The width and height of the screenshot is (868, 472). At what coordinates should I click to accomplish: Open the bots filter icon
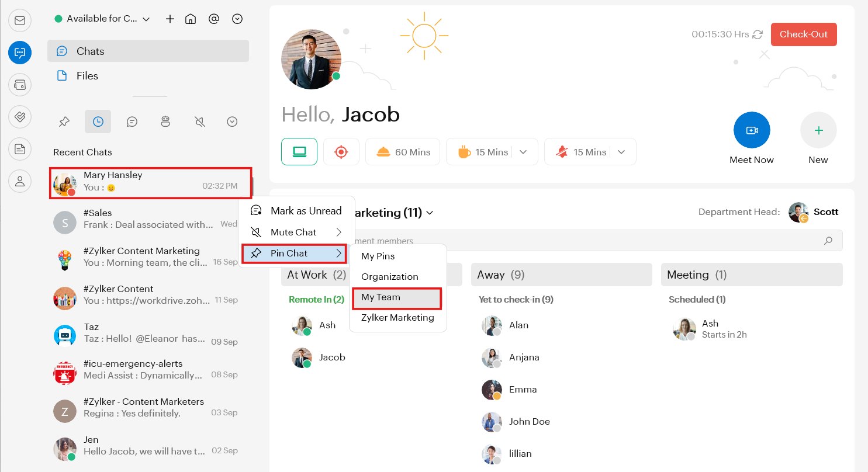point(165,122)
